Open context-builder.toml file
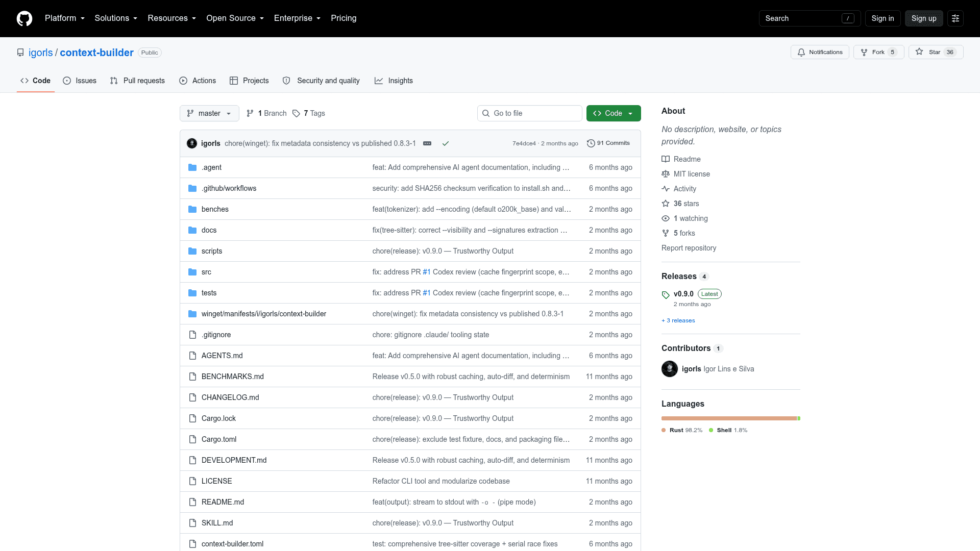The image size is (980, 551). coord(232,544)
